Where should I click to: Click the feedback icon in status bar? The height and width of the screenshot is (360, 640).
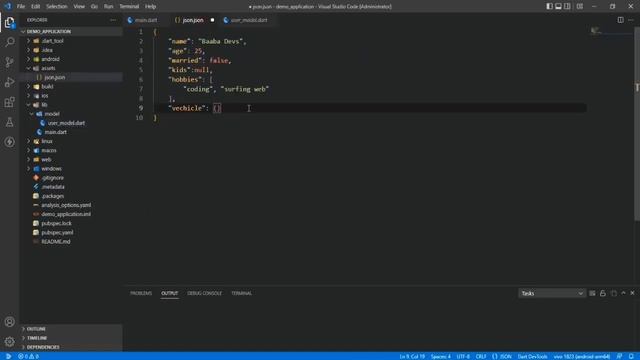(620, 356)
